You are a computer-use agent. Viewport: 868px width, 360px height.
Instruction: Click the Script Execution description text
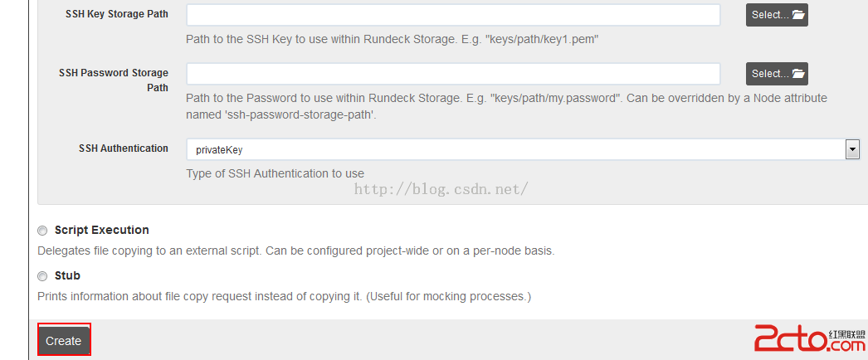pyautogui.click(x=296, y=251)
